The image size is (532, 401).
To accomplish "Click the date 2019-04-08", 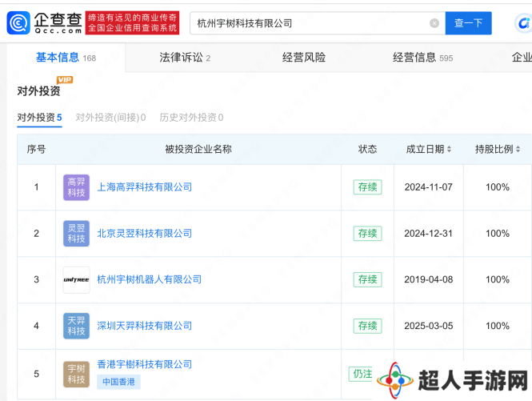I will pos(428,279).
